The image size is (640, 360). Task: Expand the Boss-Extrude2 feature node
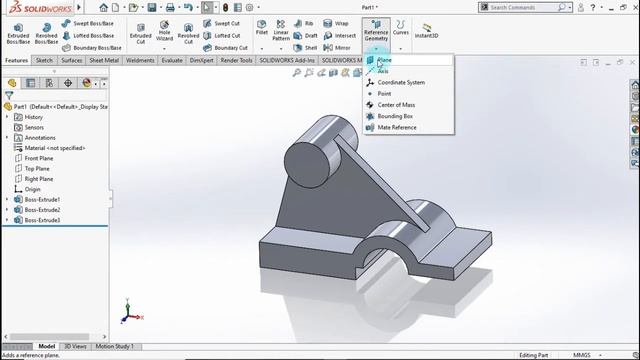(7, 209)
